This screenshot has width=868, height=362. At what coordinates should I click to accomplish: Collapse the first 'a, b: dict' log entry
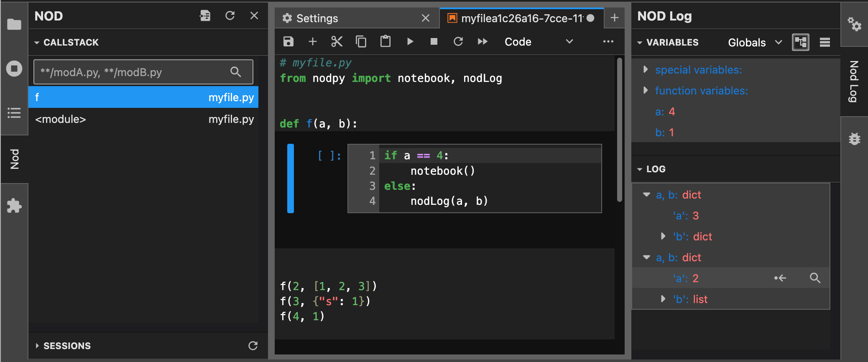(x=647, y=194)
